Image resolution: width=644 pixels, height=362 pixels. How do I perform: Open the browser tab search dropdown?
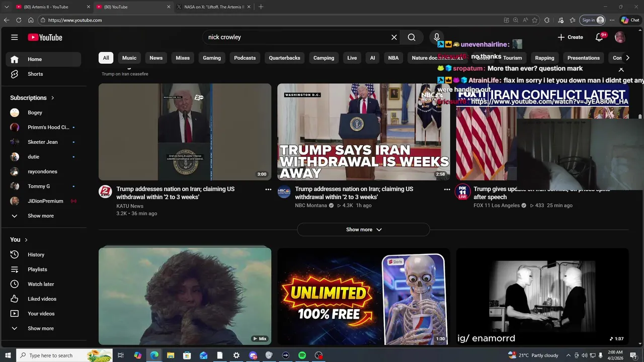click(7, 7)
